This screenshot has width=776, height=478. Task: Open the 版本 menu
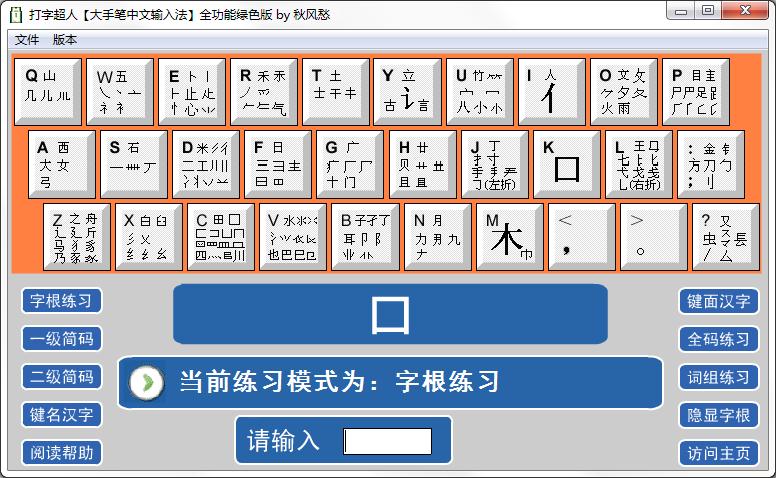(x=65, y=40)
